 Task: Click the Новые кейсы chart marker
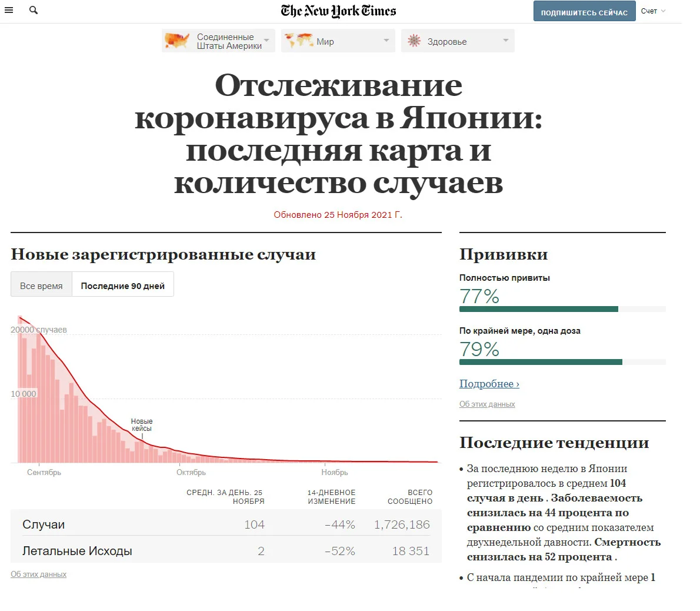pos(142,425)
